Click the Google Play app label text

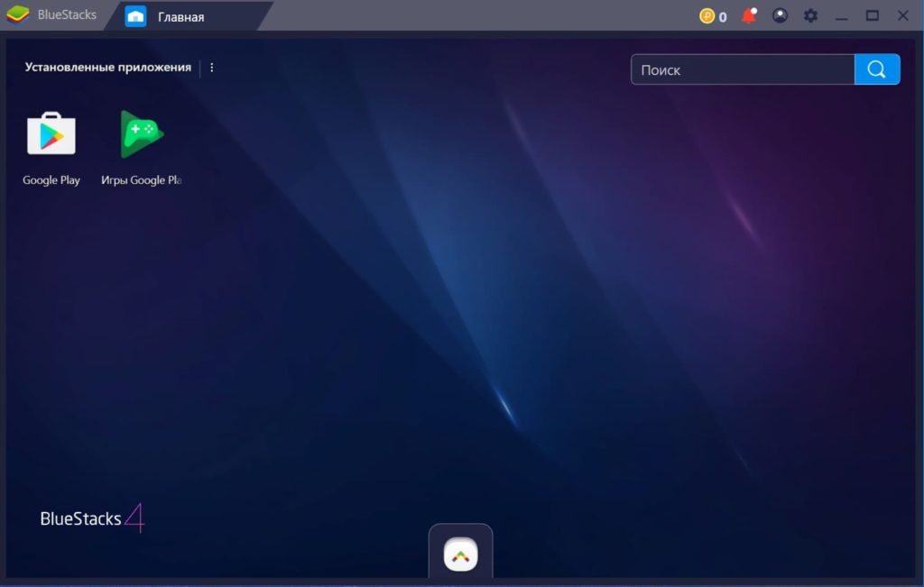pyautogui.click(x=51, y=179)
